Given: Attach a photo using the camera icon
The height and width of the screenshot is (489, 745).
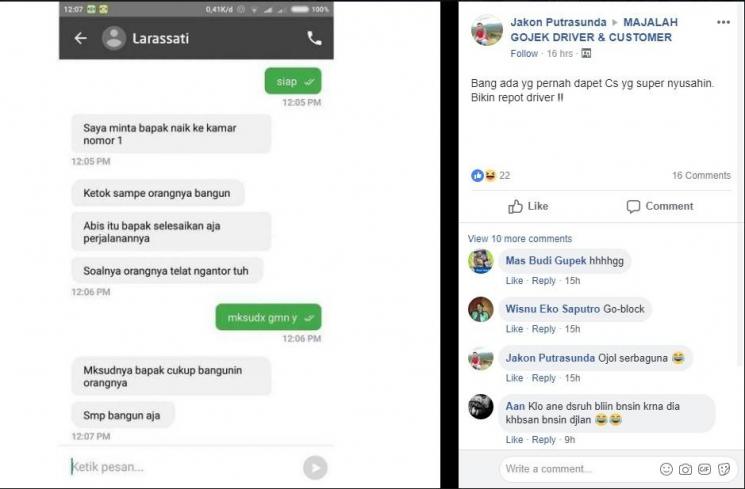Looking at the screenshot, I should (685, 470).
